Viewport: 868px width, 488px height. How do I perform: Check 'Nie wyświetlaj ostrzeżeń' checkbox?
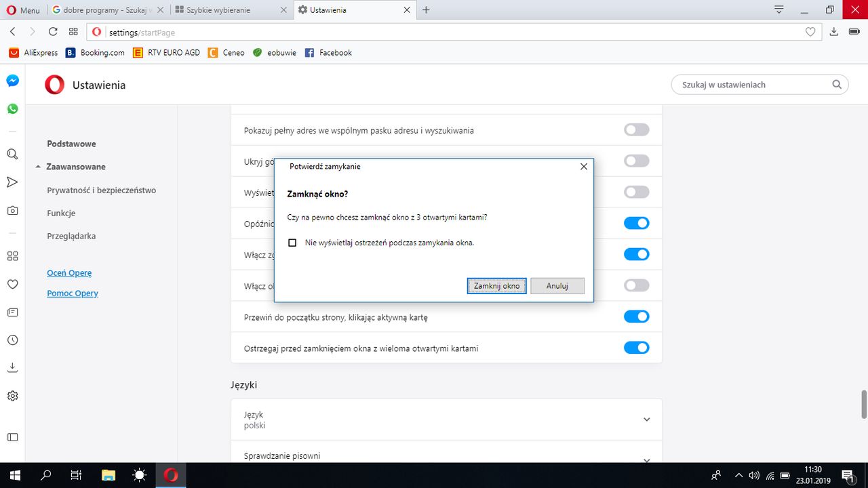292,243
